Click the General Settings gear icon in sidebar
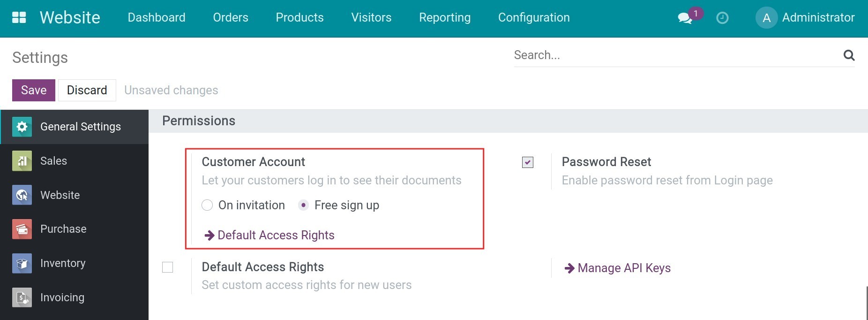Screen dimensions: 868x320 pos(22,126)
